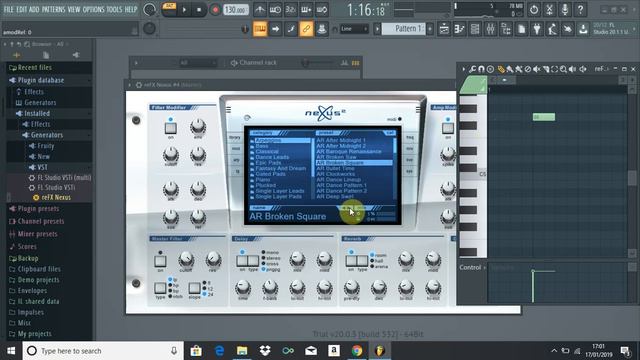Viewport: 640px width, 360px height.
Task: Open the FILE menu
Action: point(8,9)
